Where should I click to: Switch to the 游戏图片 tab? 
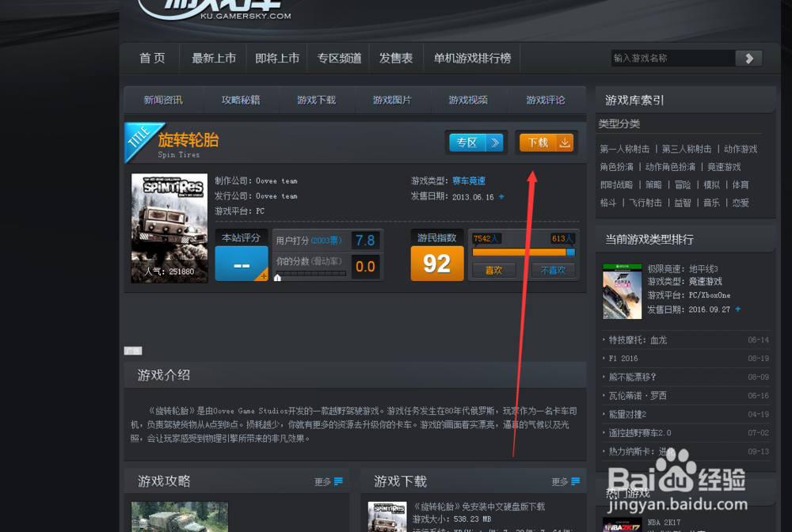coord(393,100)
